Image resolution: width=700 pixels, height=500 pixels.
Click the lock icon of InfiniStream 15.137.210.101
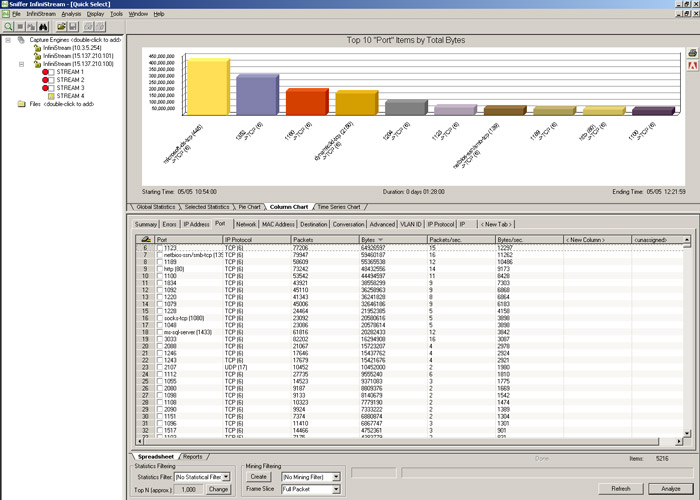pos(38,56)
